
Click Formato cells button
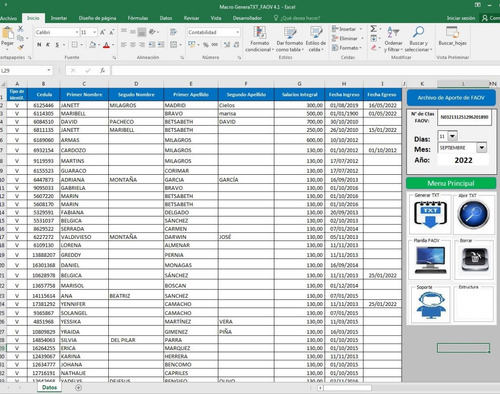(347, 48)
